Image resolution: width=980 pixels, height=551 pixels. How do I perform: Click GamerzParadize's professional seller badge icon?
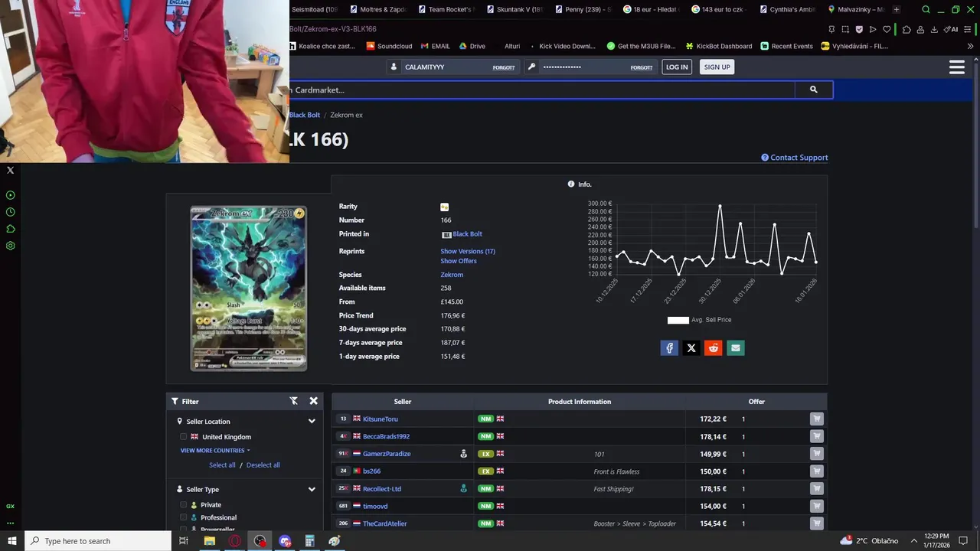tap(463, 454)
